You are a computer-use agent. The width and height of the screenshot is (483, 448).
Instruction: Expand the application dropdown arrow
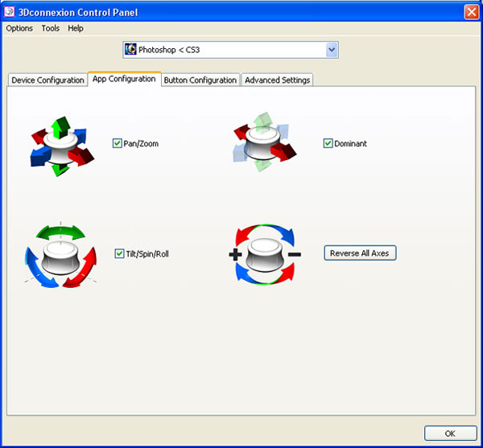pos(332,50)
